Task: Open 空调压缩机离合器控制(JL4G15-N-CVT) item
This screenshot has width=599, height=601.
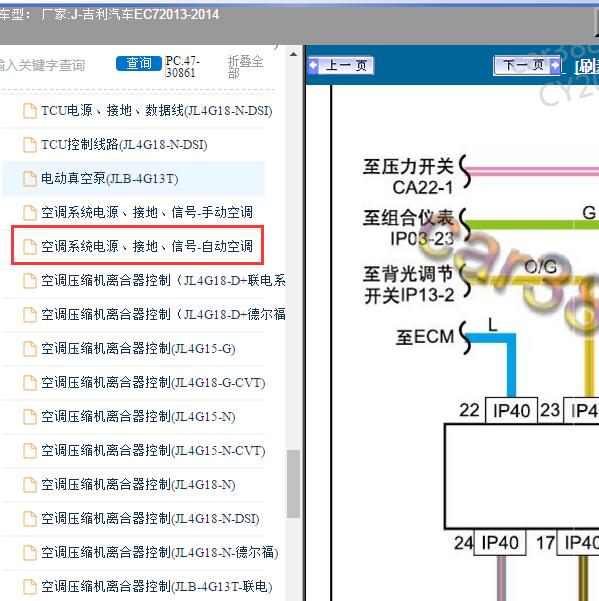Action: (x=153, y=450)
